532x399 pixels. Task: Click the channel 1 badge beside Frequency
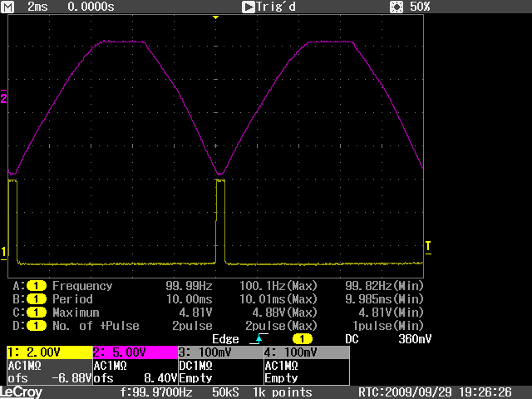click(37, 286)
